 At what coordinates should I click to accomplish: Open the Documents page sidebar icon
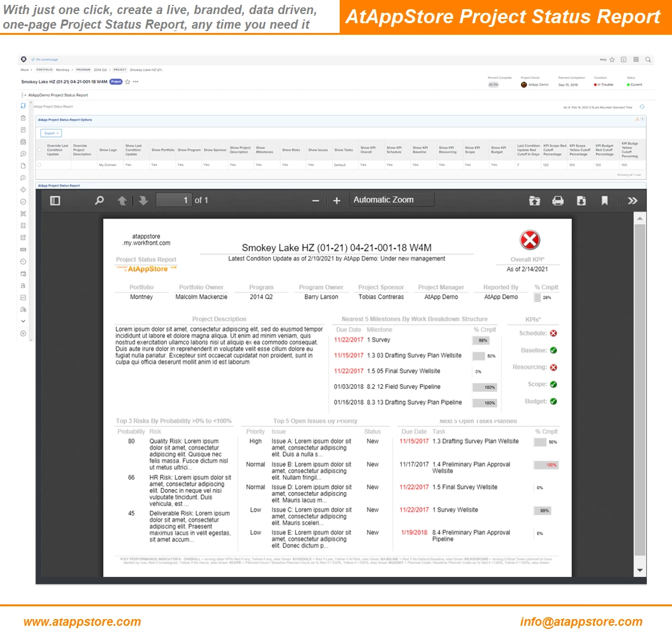[x=23, y=165]
